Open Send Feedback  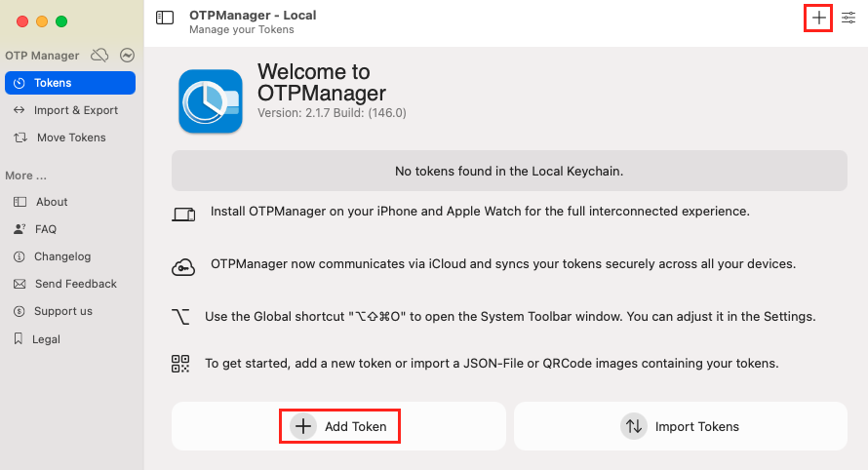(76, 284)
